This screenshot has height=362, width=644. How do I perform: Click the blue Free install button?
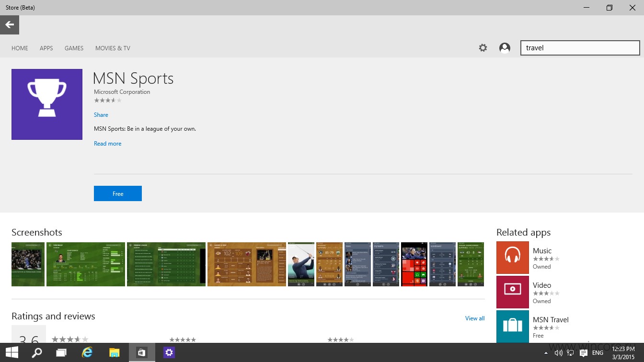[118, 193]
